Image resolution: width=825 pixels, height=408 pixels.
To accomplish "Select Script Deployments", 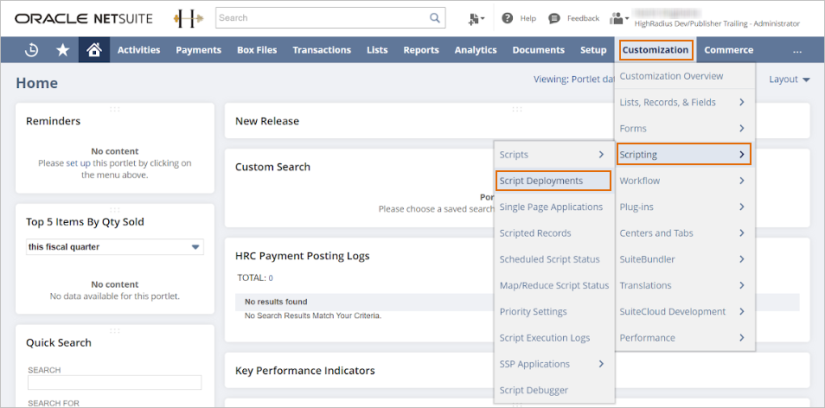I will coord(554,181).
